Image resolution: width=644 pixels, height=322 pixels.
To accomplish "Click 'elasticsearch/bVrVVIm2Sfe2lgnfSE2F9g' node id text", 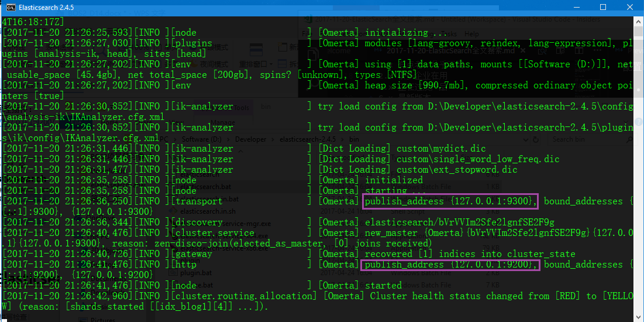I will (460, 222).
